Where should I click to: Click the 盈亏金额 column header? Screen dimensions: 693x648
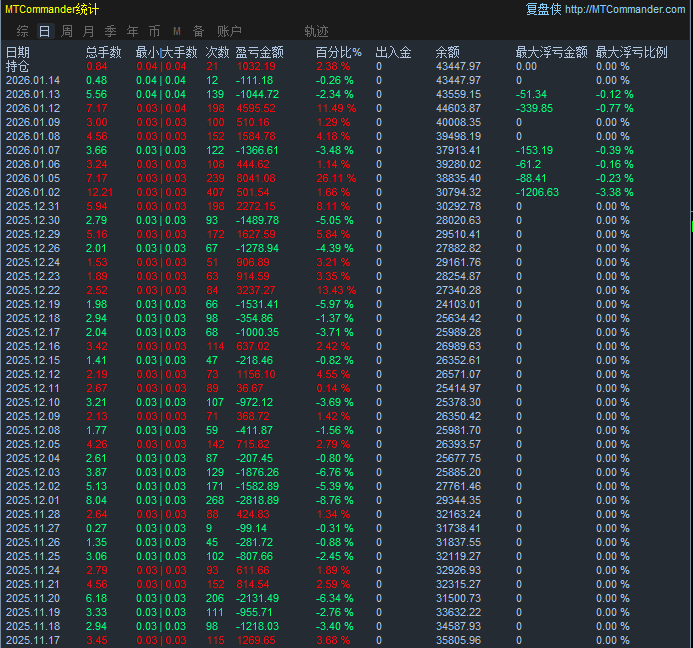(x=259, y=52)
